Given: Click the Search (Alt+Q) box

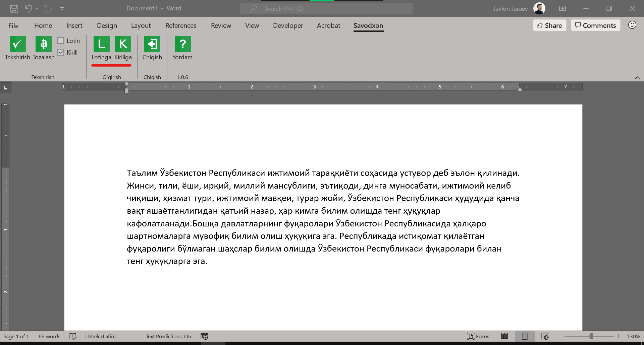Looking at the screenshot, I should point(326,9).
